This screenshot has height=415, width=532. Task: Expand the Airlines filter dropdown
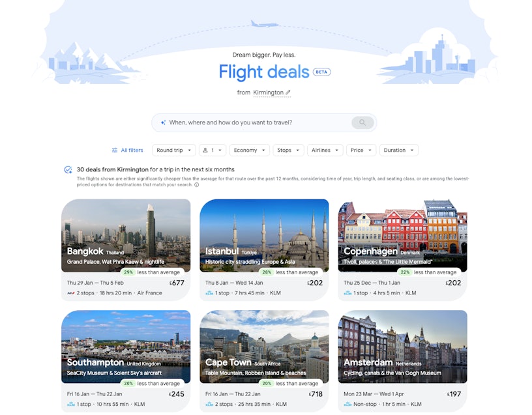tap(325, 150)
